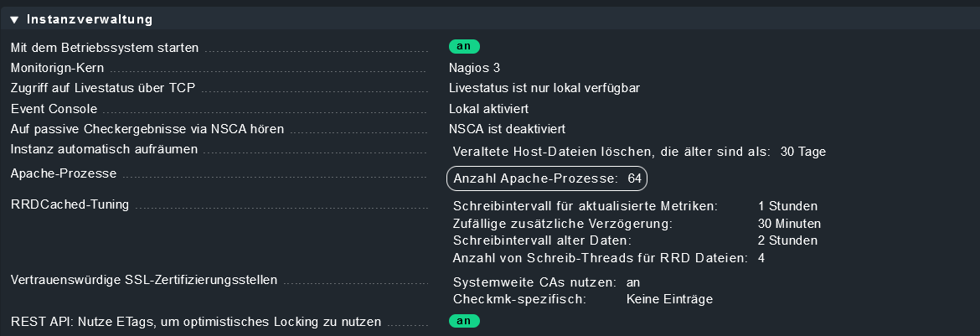Click the 'Nagios 3' value
This screenshot has height=336, width=980.
475,68
